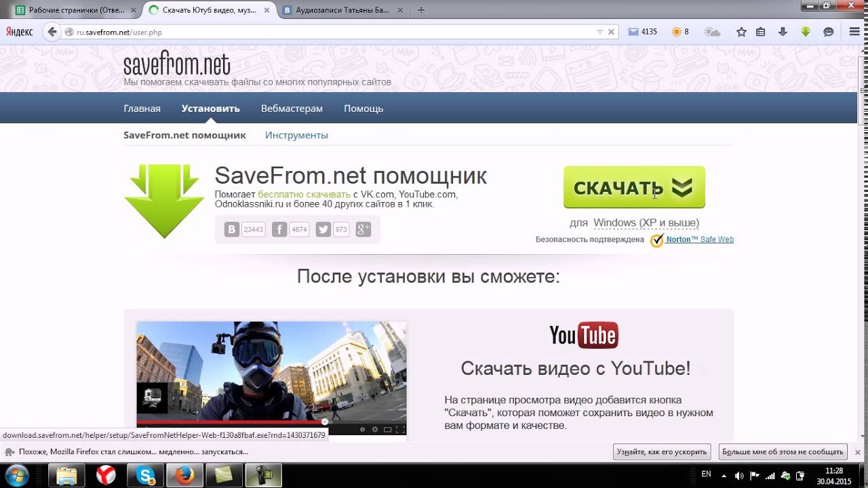The image size is (868, 488).
Task: Open Skype from the taskbar
Action: (145, 476)
